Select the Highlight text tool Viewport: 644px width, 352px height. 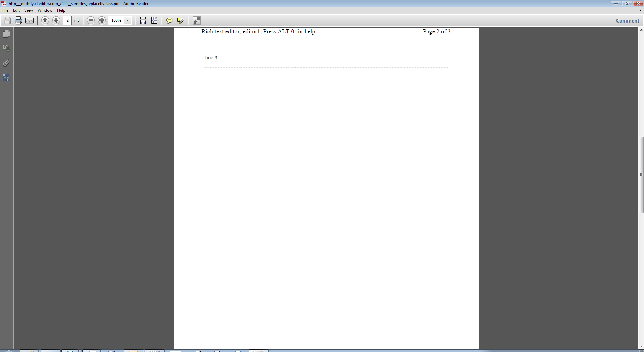(x=180, y=20)
